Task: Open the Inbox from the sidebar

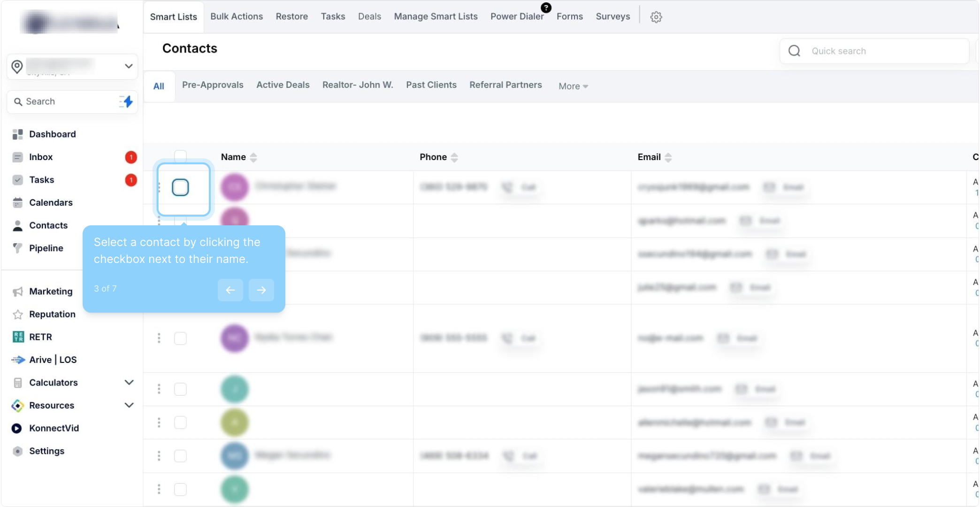Action: (x=41, y=157)
